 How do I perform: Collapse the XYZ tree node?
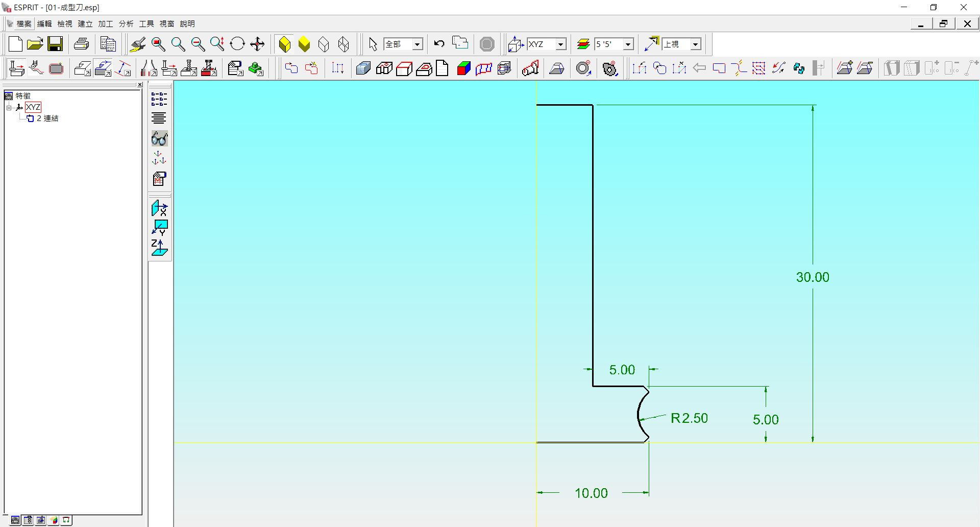(x=9, y=107)
